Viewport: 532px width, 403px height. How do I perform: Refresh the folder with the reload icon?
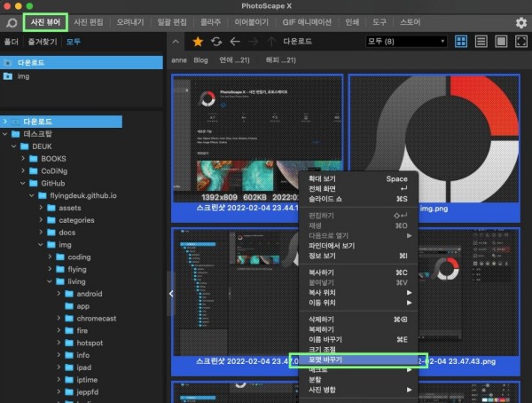click(x=215, y=41)
